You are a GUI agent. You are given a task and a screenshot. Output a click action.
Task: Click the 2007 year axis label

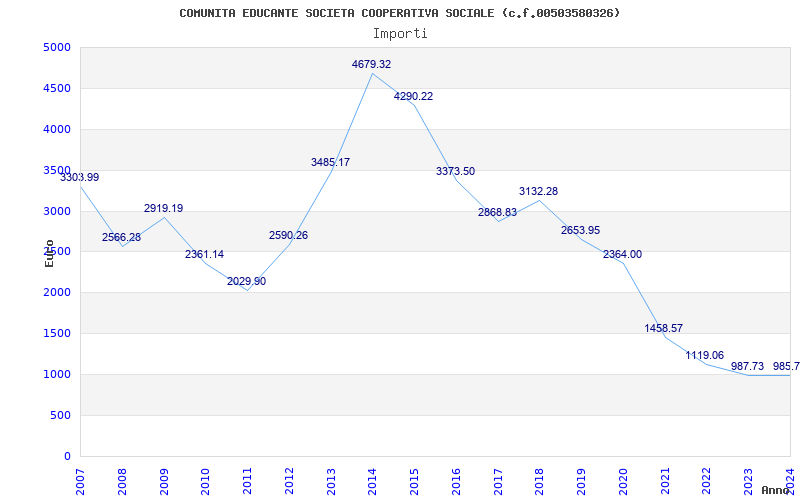click(x=80, y=481)
